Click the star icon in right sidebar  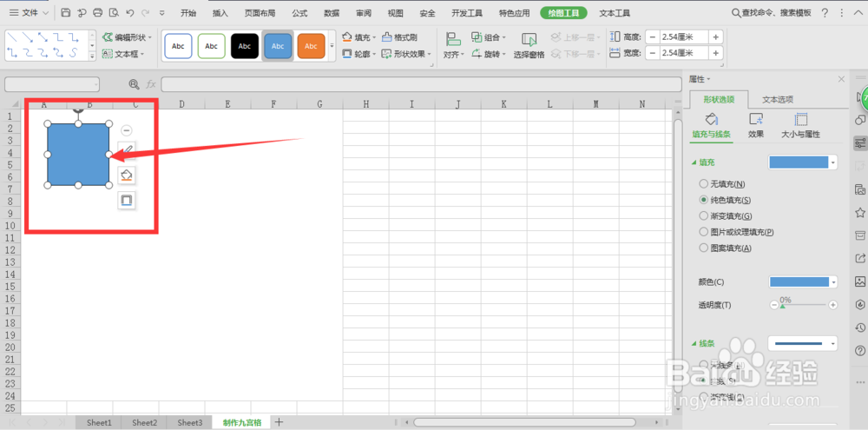(859, 213)
